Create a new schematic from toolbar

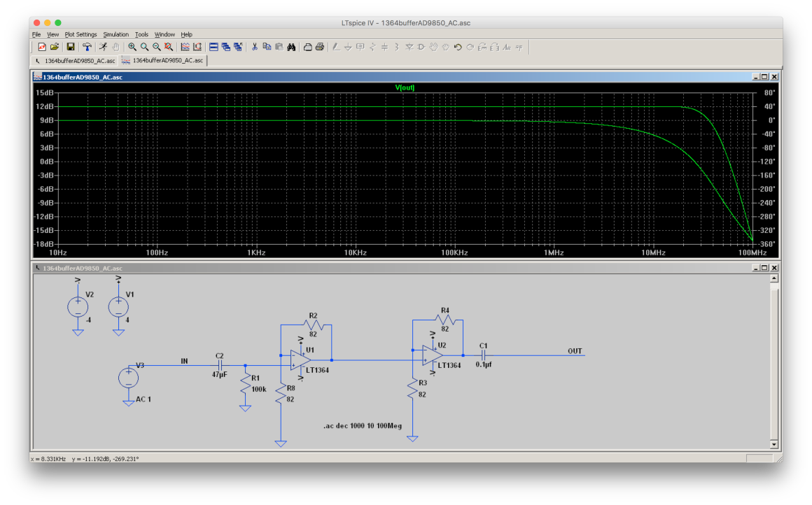coord(42,47)
